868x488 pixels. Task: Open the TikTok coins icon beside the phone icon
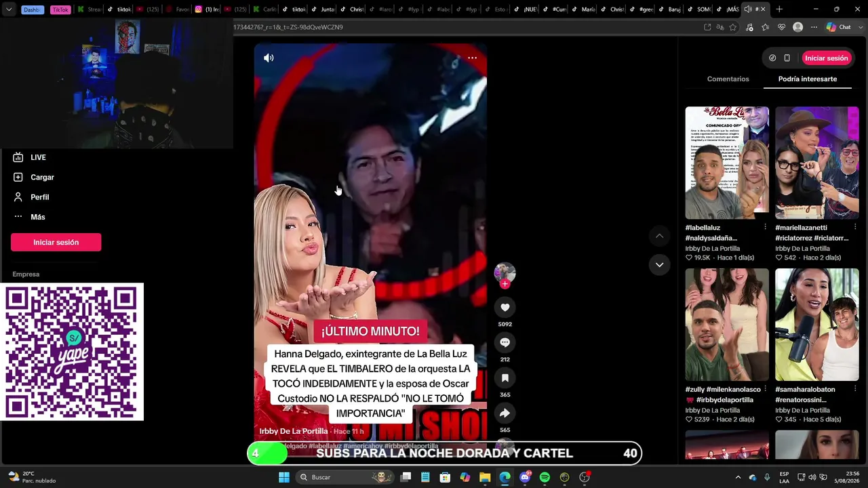pos(772,58)
